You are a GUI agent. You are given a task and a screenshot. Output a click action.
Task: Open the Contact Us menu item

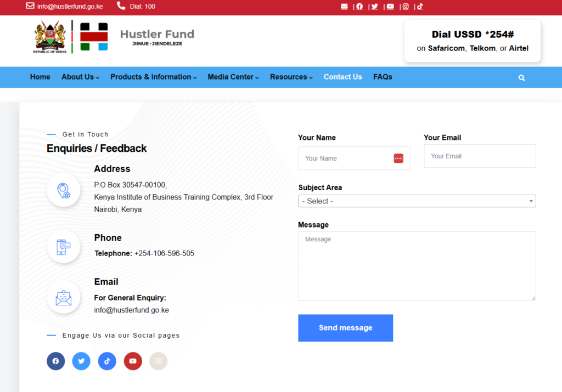pyautogui.click(x=342, y=77)
